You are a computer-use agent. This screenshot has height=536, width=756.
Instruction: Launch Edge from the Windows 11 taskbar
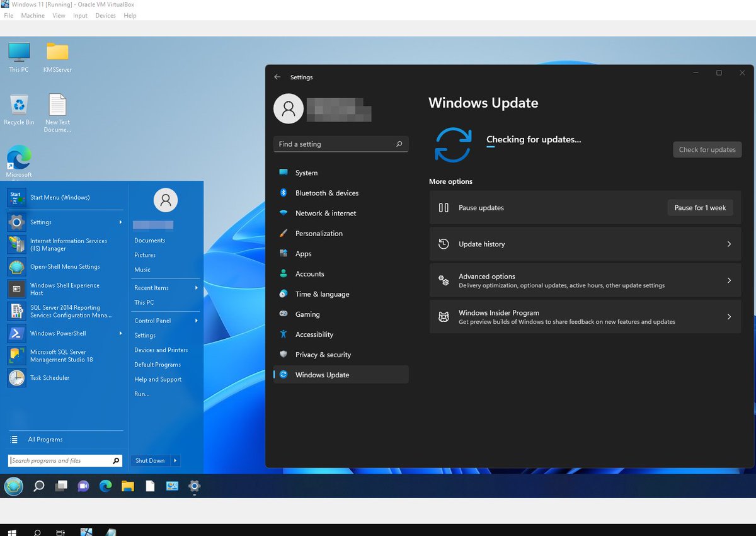tap(105, 486)
